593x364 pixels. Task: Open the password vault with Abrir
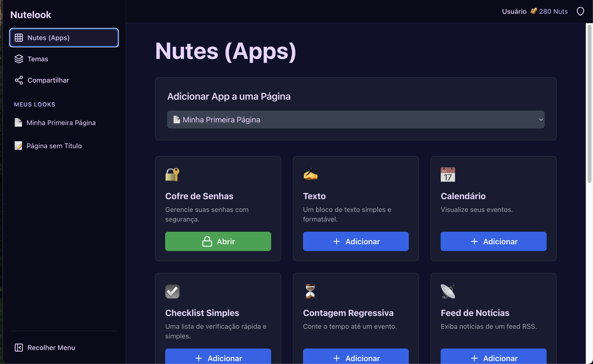[218, 241]
